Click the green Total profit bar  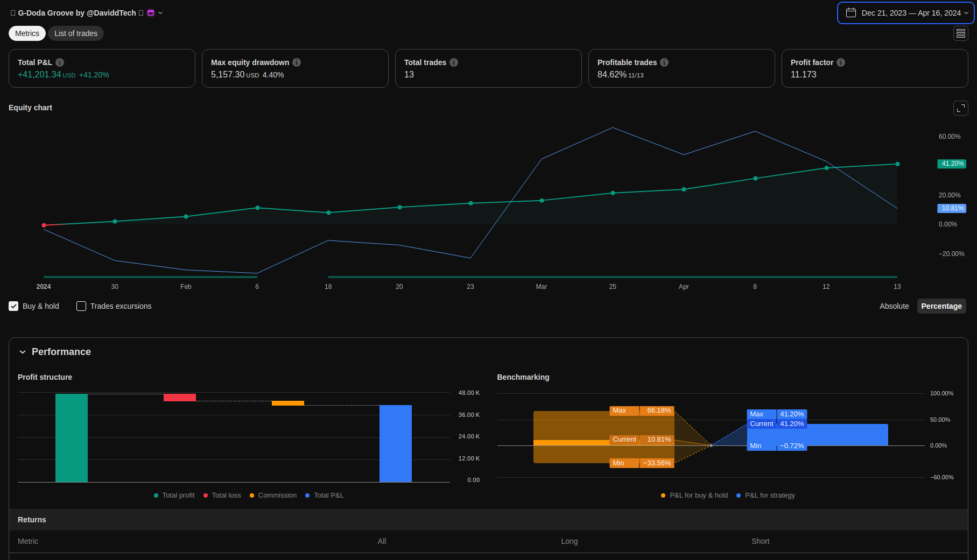(x=72, y=437)
